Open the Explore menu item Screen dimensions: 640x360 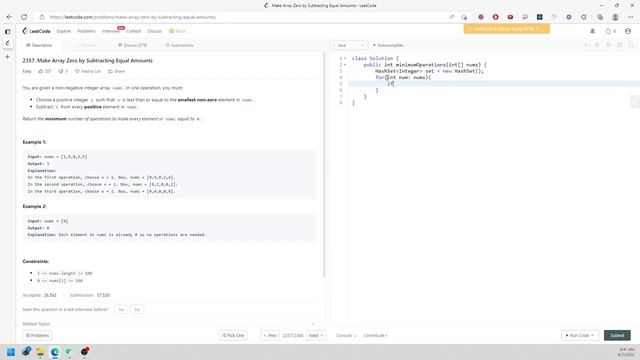[64, 31]
